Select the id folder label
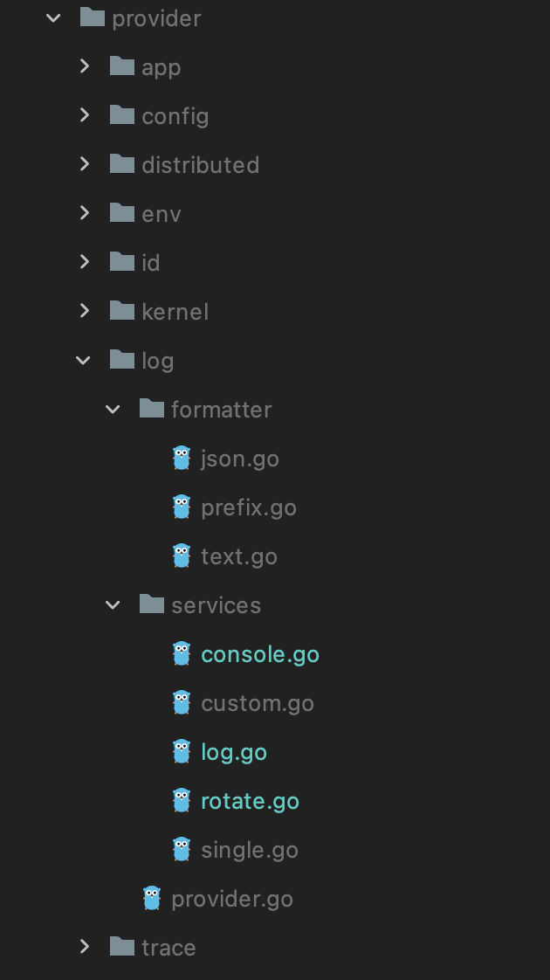The width and height of the screenshot is (550, 980). 151,263
